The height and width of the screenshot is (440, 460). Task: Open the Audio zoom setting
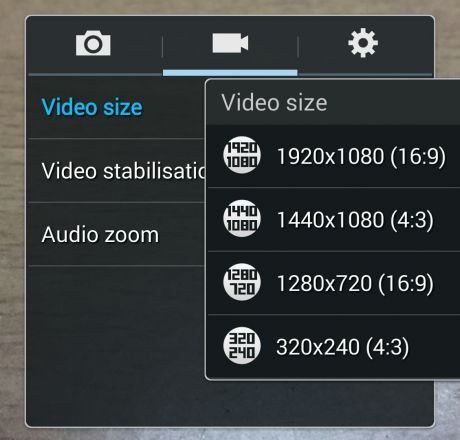tap(117, 234)
